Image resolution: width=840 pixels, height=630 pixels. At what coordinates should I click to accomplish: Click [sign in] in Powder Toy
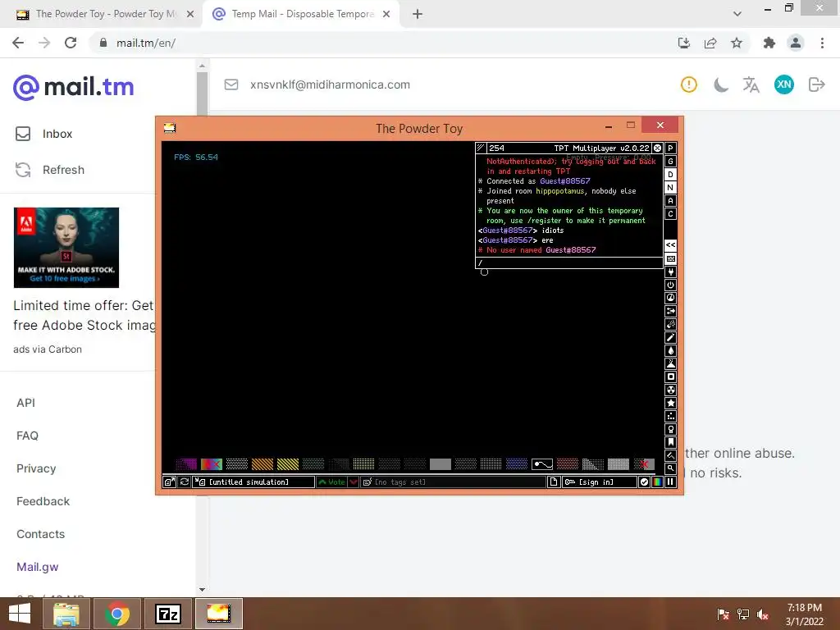tap(600, 482)
